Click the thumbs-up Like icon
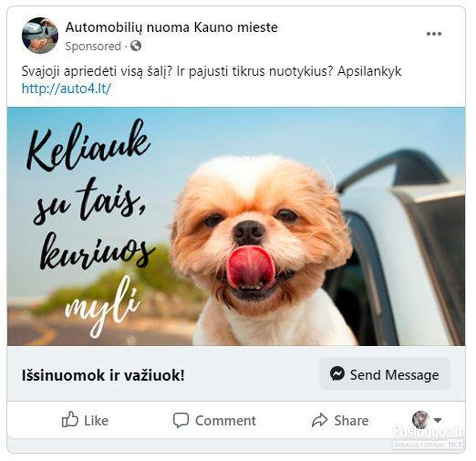The image size is (476, 461). (70, 420)
